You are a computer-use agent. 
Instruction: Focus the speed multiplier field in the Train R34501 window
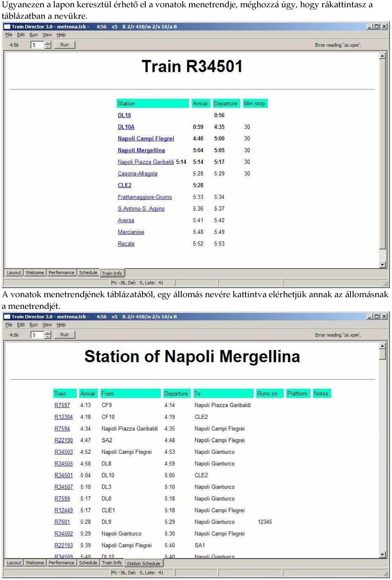pos(38,45)
